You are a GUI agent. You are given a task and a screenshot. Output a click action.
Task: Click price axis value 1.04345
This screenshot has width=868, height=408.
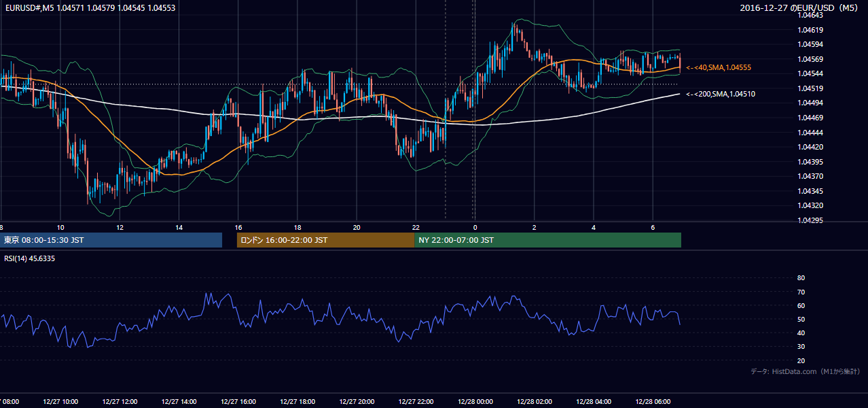pos(811,190)
